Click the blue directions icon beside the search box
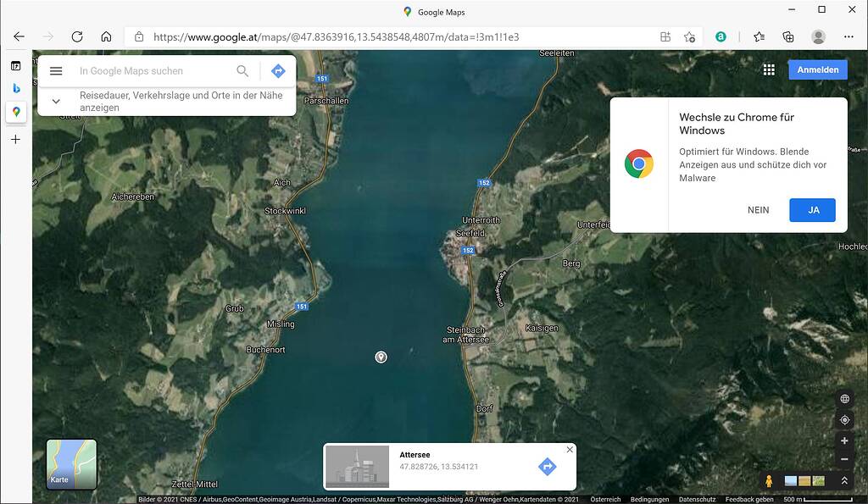Image resolution: width=868 pixels, height=504 pixels. [278, 71]
